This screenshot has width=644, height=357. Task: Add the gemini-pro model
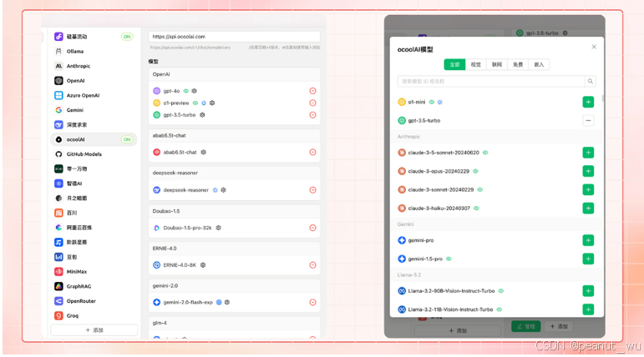click(588, 240)
